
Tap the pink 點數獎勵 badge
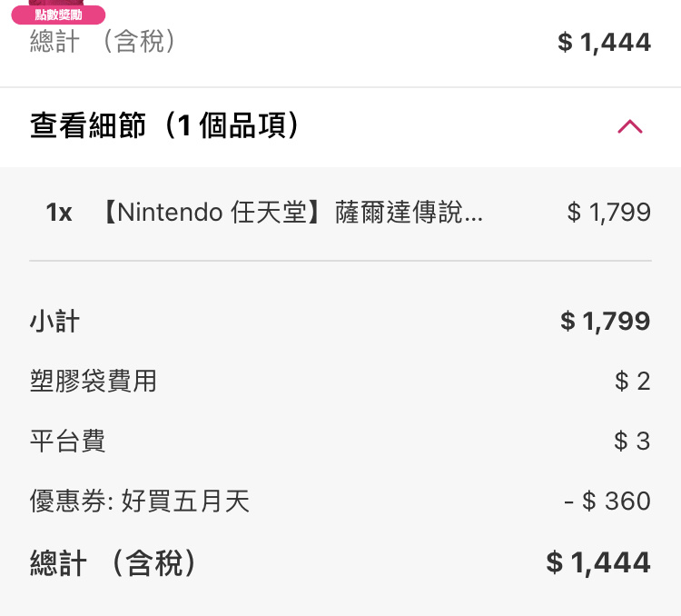point(58,15)
